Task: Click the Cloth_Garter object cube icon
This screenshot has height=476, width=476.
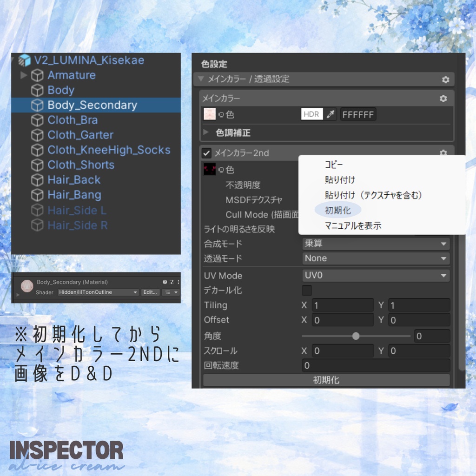Action: coord(37,135)
